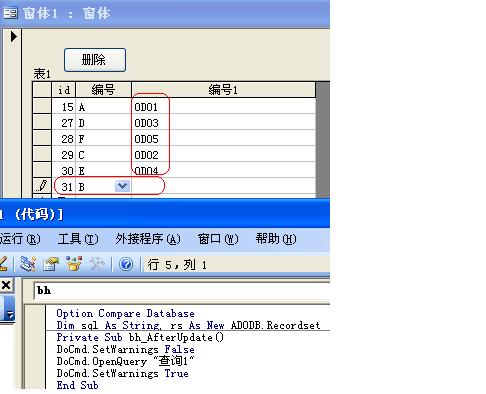
Task: Click the pencil edit indicator on row 31
Action: coord(42,186)
